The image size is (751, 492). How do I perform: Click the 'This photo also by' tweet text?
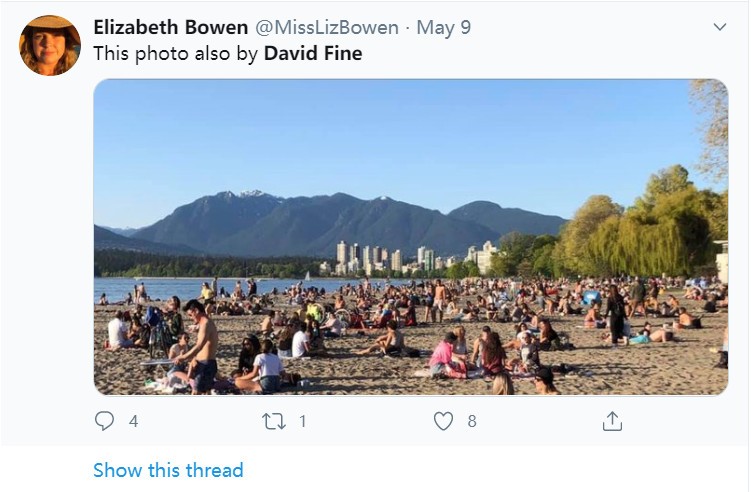click(176, 53)
